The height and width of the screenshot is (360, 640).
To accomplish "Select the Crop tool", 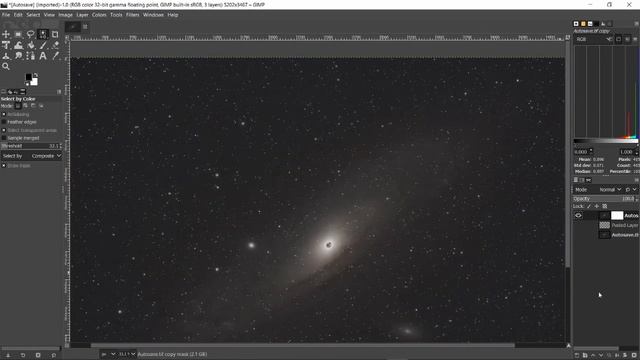I will [x=55, y=34].
